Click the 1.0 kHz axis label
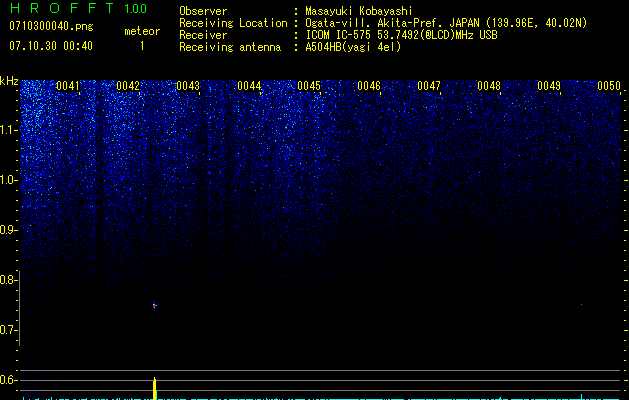Viewport: 629px width, 400px height. pyautogui.click(x=9, y=180)
